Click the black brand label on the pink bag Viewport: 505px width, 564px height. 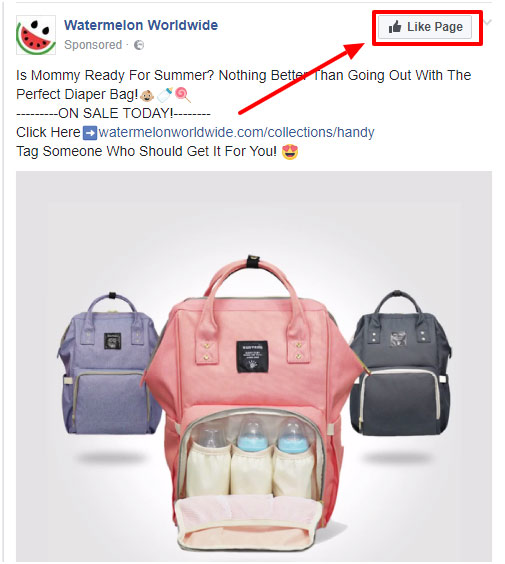point(252,356)
